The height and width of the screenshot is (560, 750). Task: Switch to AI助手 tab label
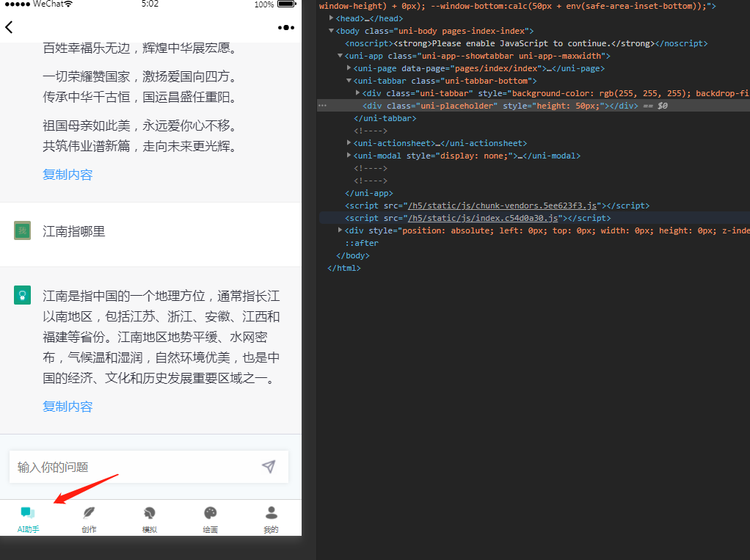[28, 529]
